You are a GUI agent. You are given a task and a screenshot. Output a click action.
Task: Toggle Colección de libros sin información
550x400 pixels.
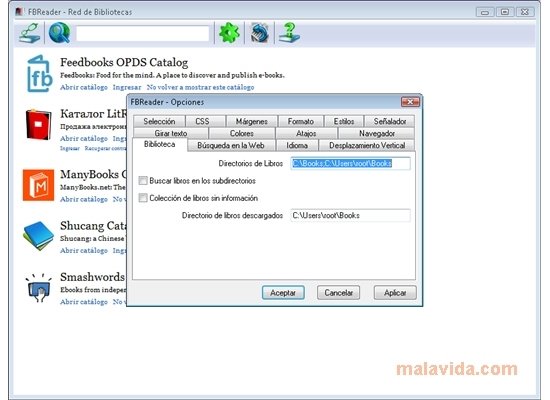pos(143,198)
